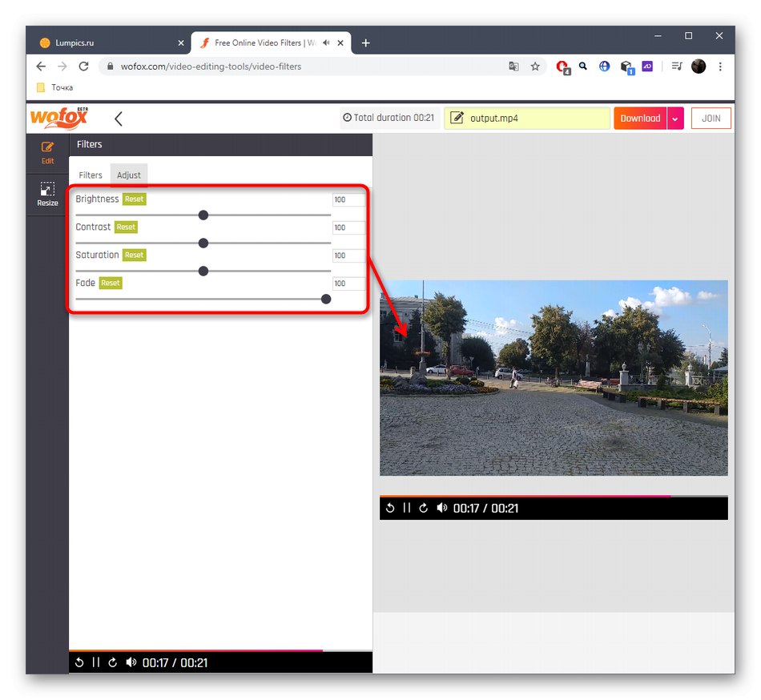Go back with the left chevron arrow
Image resolution: width=761 pixels, height=700 pixels.
click(118, 119)
